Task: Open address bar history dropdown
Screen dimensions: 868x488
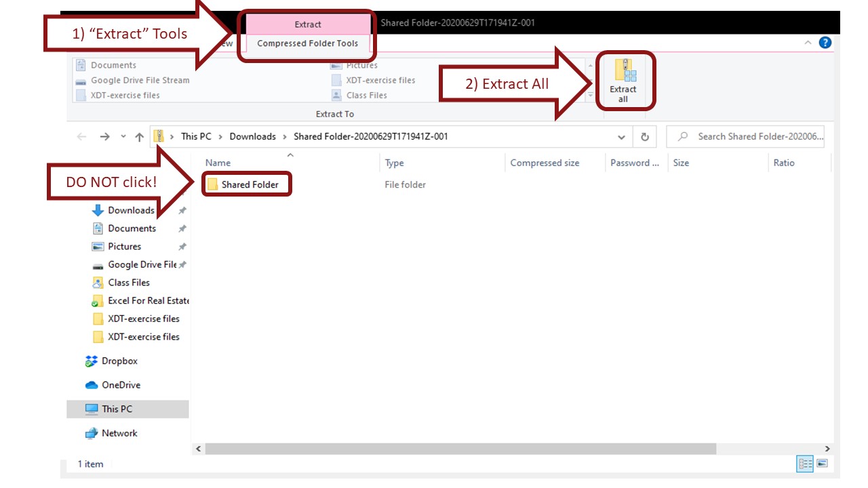Action: click(x=622, y=136)
